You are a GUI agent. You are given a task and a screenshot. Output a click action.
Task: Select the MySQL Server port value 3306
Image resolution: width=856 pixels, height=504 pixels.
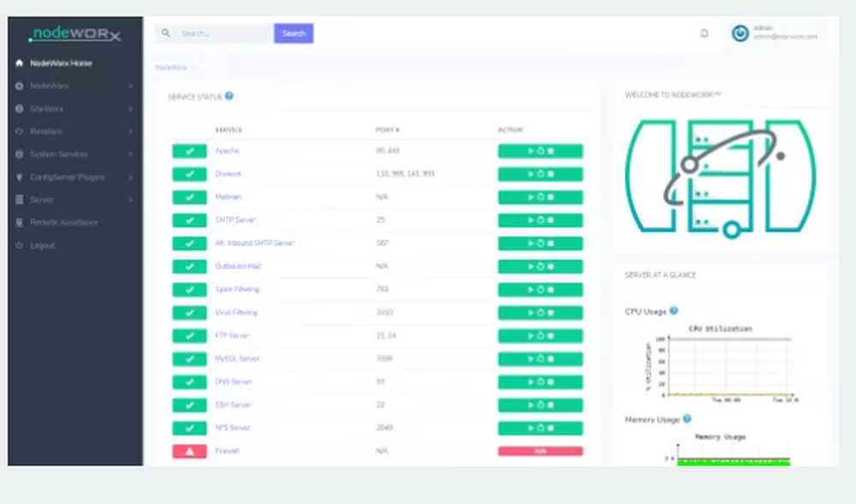pos(384,359)
